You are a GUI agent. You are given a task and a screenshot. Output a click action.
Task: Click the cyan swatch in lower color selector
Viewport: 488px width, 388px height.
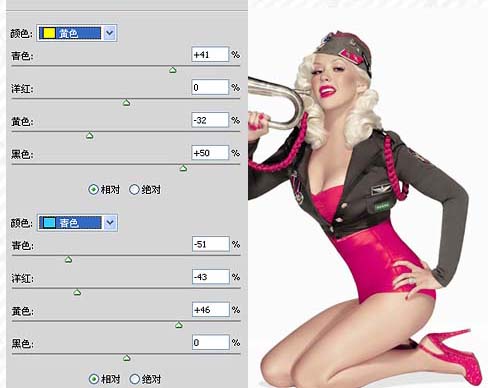coord(49,223)
